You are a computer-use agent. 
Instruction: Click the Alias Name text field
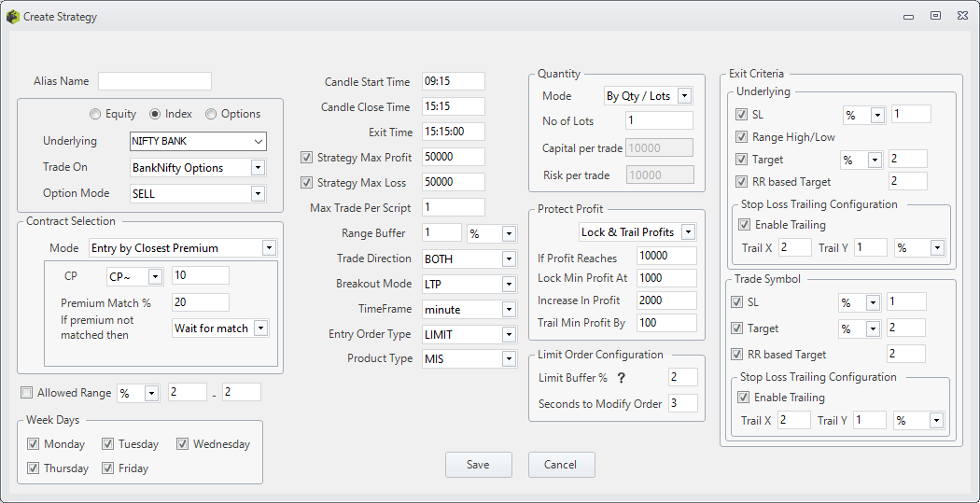[155, 81]
